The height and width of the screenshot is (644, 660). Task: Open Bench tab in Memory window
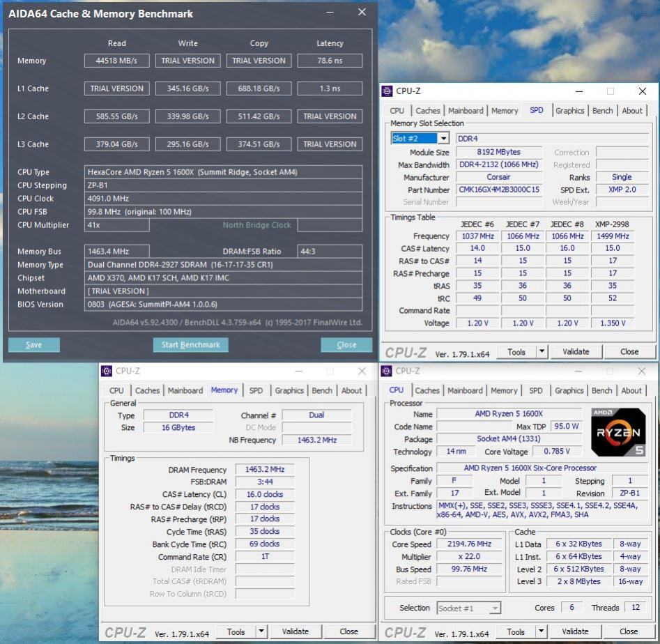pyautogui.click(x=322, y=390)
